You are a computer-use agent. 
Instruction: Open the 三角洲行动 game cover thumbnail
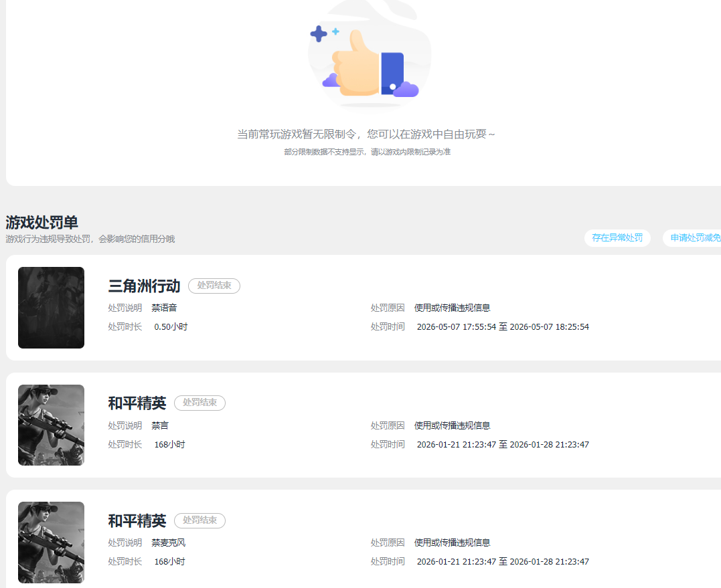point(51,308)
